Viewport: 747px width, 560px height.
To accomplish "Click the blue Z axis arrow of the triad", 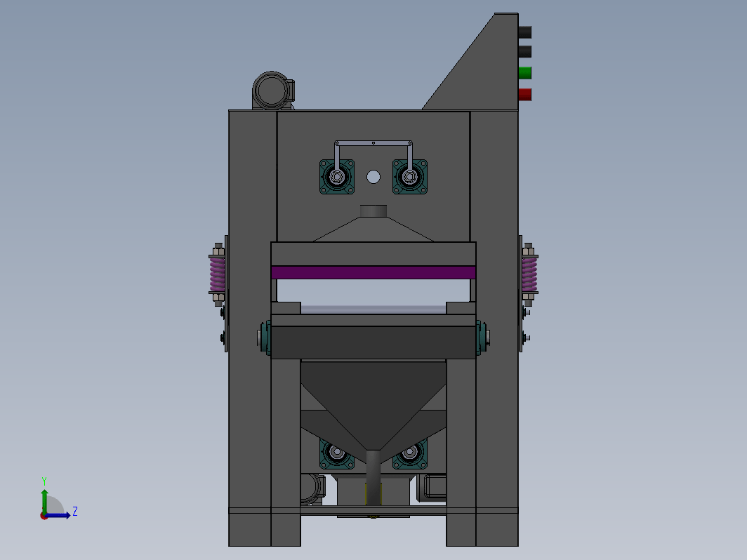I will point(58,515).
